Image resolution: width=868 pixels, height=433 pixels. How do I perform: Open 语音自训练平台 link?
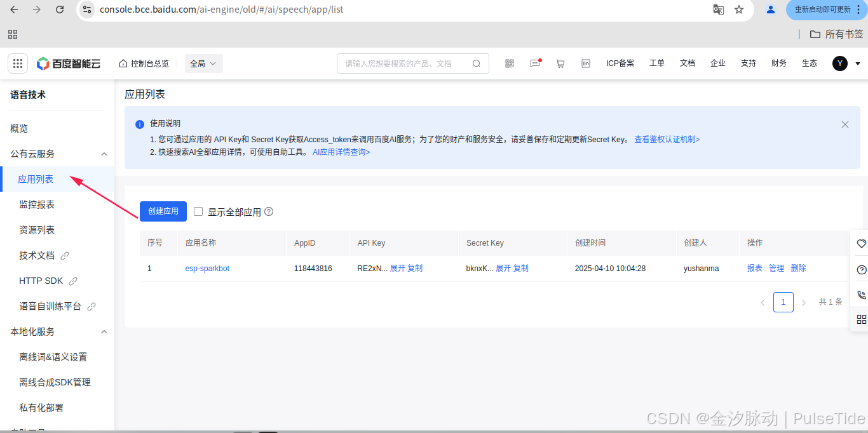pyautogui.click(x=57, y=306)
